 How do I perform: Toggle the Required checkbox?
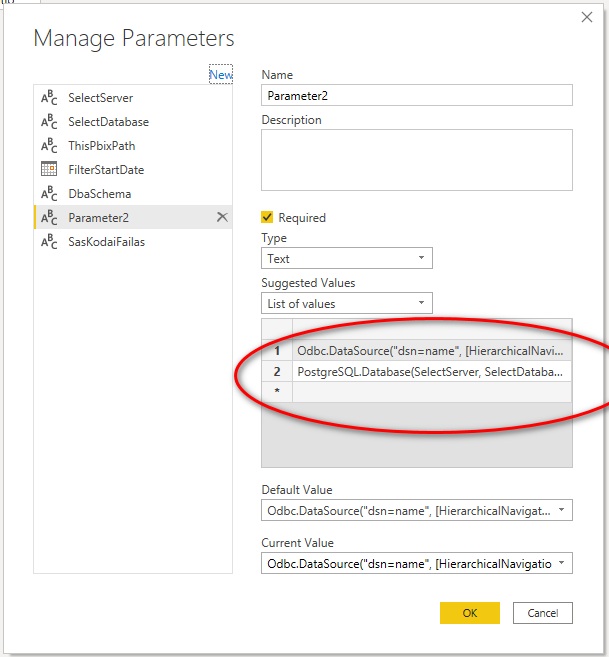(x=267, y=217)
